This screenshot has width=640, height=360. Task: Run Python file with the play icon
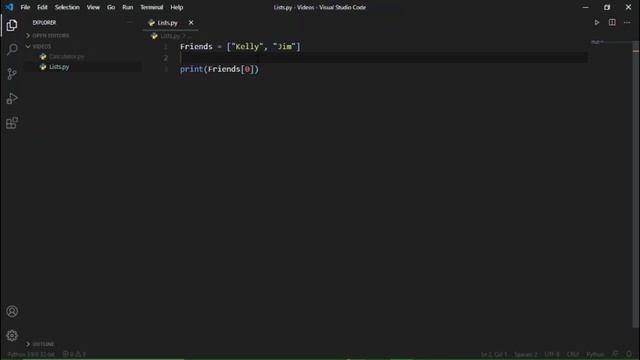click(597, 22)
